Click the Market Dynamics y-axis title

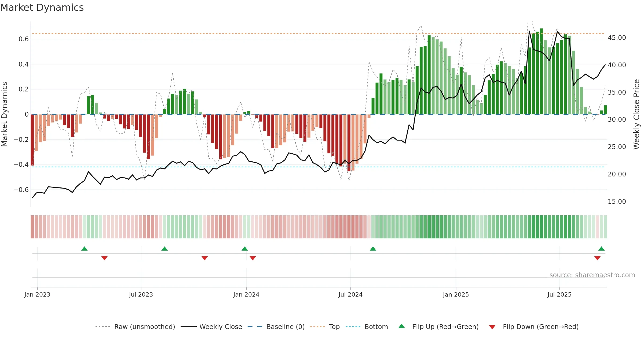[x=4, y=114]
